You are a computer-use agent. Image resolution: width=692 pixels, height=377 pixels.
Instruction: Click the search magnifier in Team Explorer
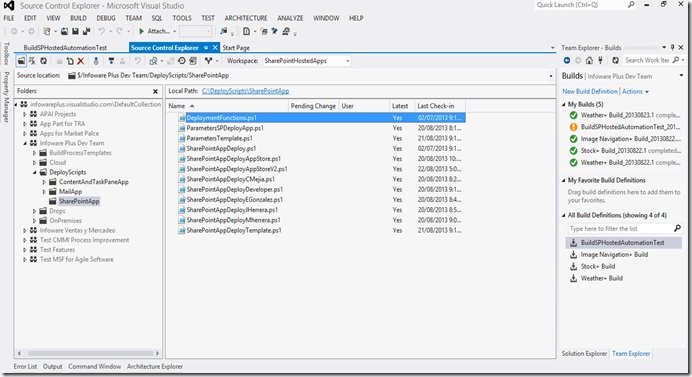click(x=676, y=60)
